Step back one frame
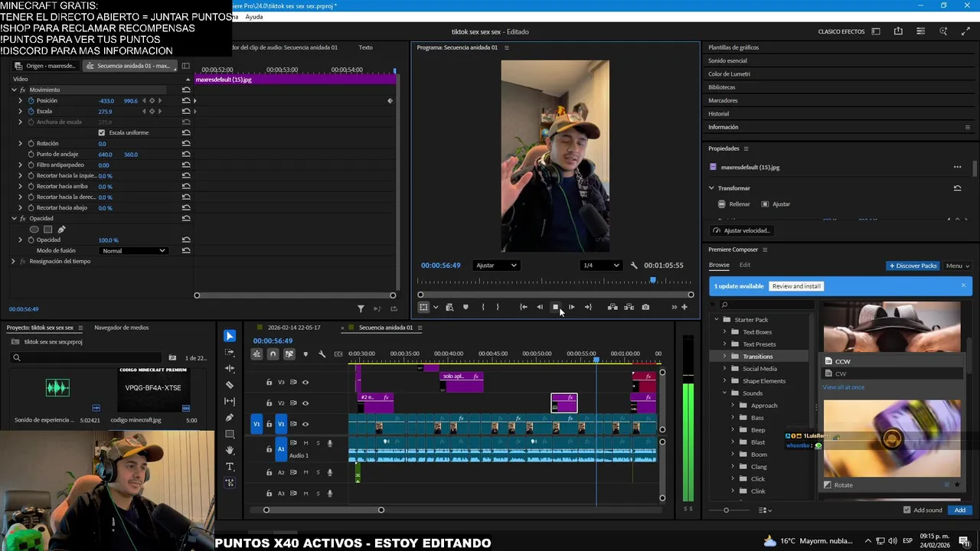This screenshot has height=551, width=980. 539,307
